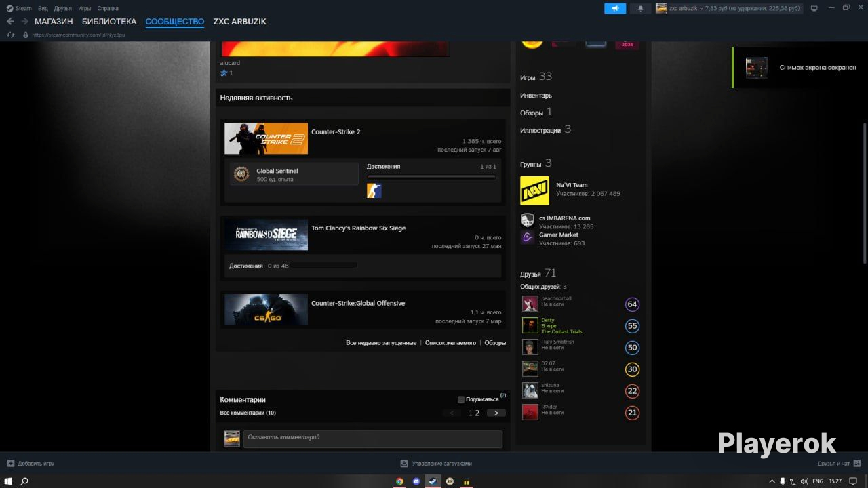Go forward with the navigation forward arrow

tap(24, 22)
